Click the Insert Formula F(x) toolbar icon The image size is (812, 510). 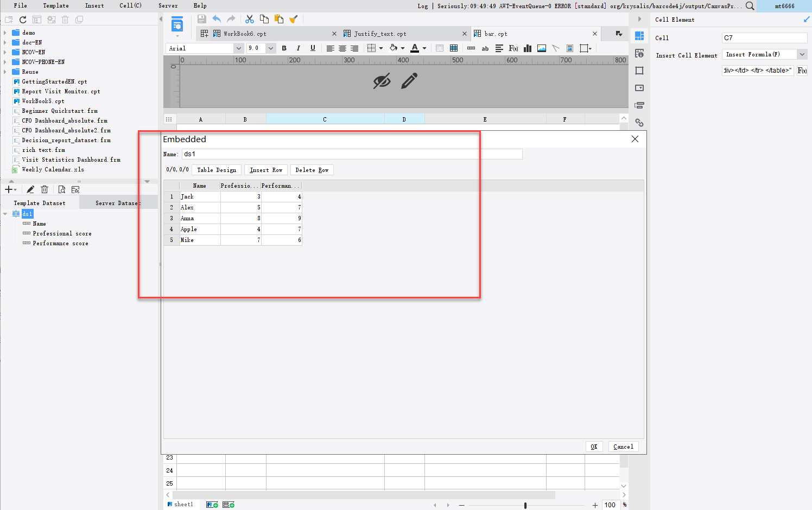[x=513, y=48]
